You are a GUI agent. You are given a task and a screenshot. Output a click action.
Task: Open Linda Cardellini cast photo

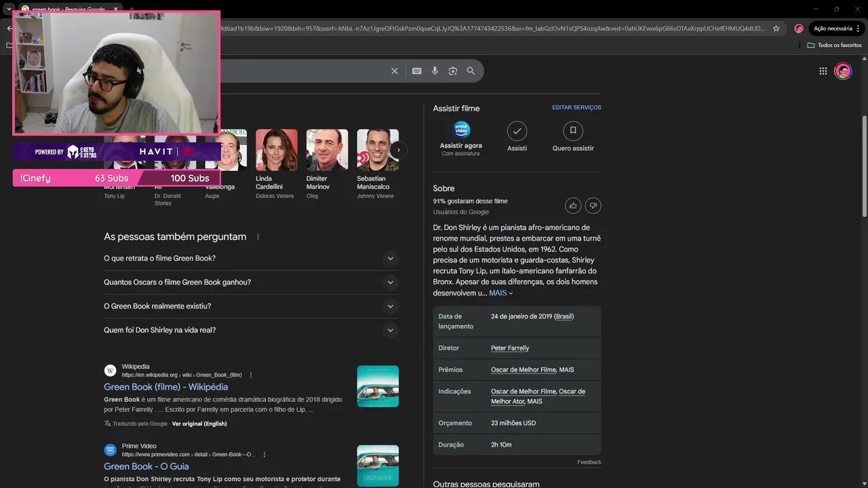(277, 150)
